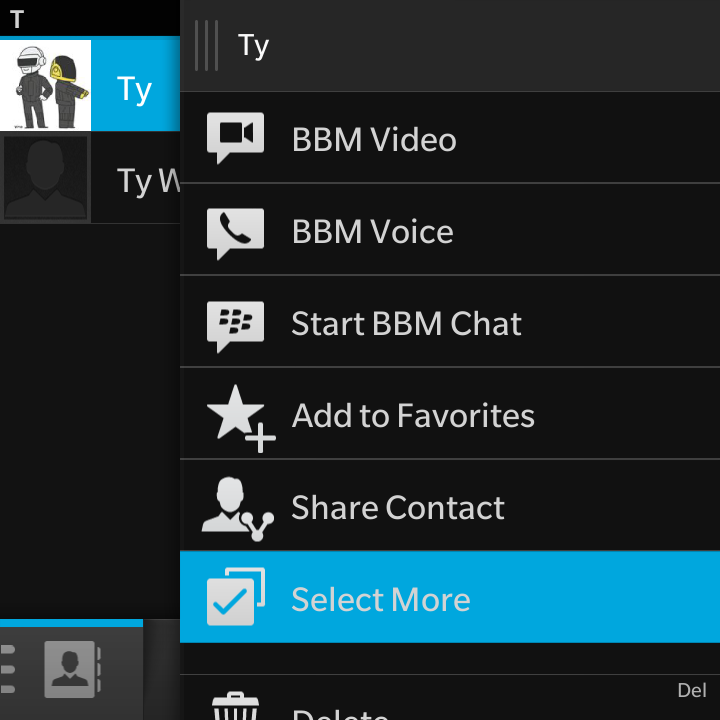Viewport: 720px width, 720px height.
Task: Tap the T section header letter
Action: pos(17,19)
